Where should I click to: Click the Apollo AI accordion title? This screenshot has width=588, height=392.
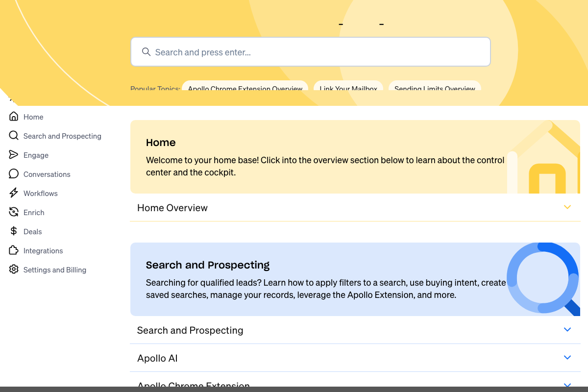[x=157, y=358]
